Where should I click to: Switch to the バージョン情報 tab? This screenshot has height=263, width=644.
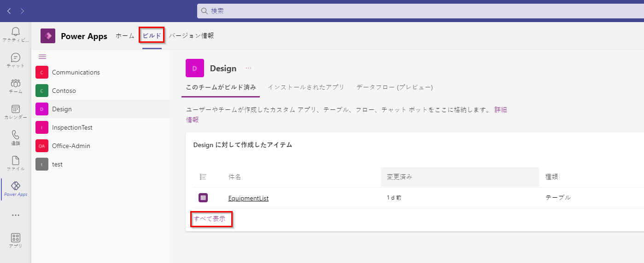click(191, 36)
